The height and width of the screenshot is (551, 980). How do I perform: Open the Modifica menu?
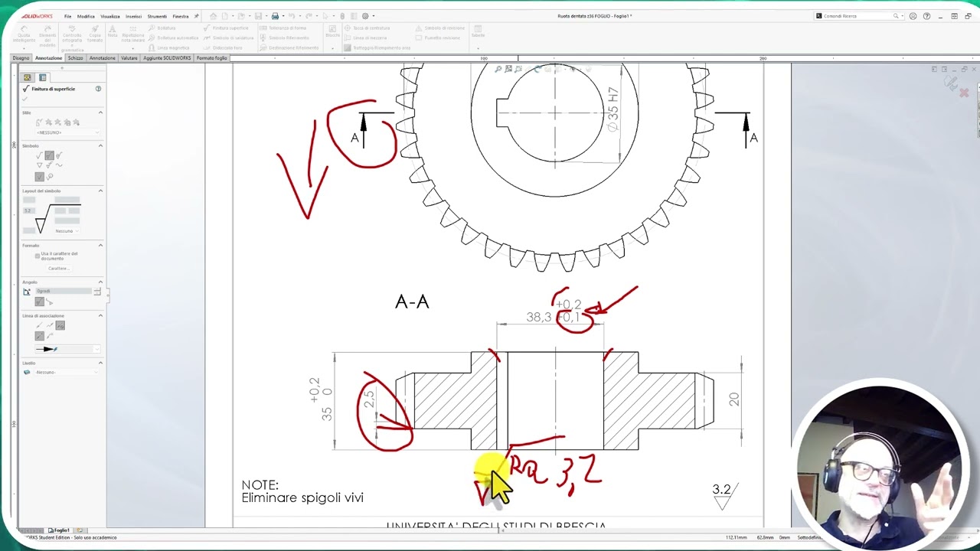pos(86,16)
